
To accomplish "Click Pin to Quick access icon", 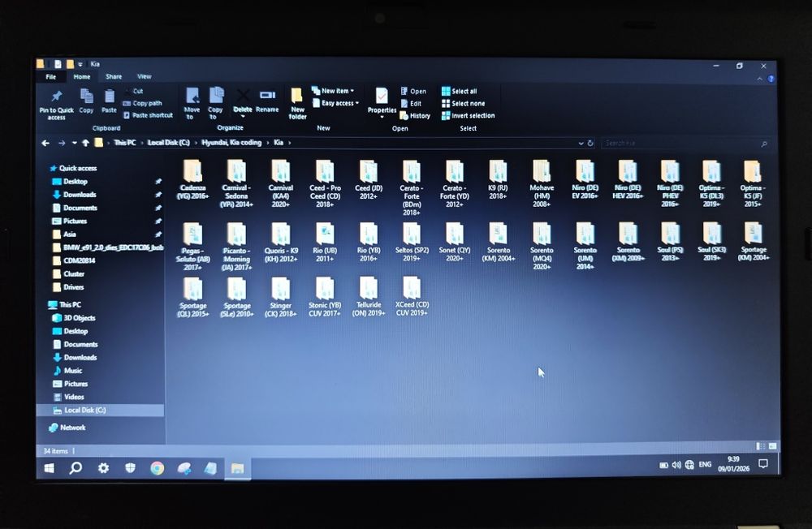I will tap(57, 97).
